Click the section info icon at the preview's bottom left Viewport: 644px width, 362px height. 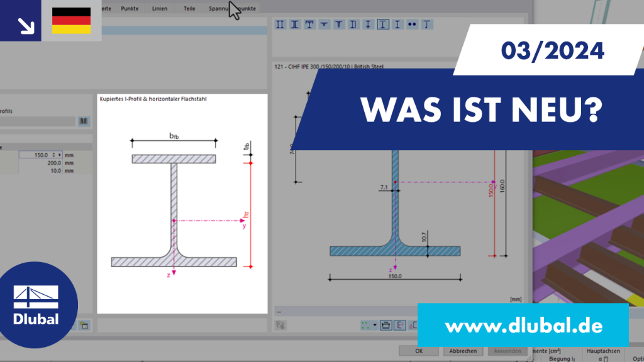point(281,325)
